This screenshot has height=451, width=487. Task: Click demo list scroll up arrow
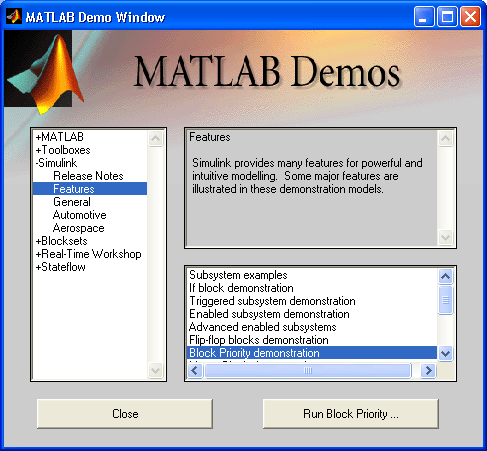(445, 276)
